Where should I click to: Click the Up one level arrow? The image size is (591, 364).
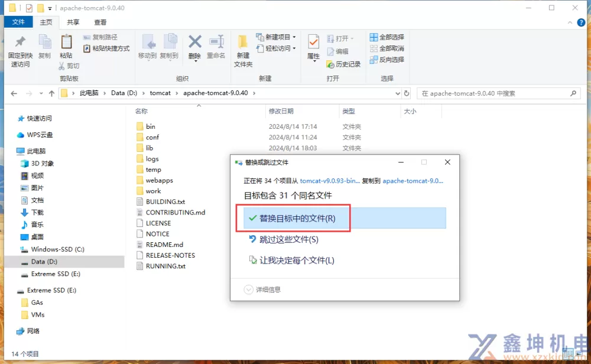pyautogui.click(x=51, y=93)
